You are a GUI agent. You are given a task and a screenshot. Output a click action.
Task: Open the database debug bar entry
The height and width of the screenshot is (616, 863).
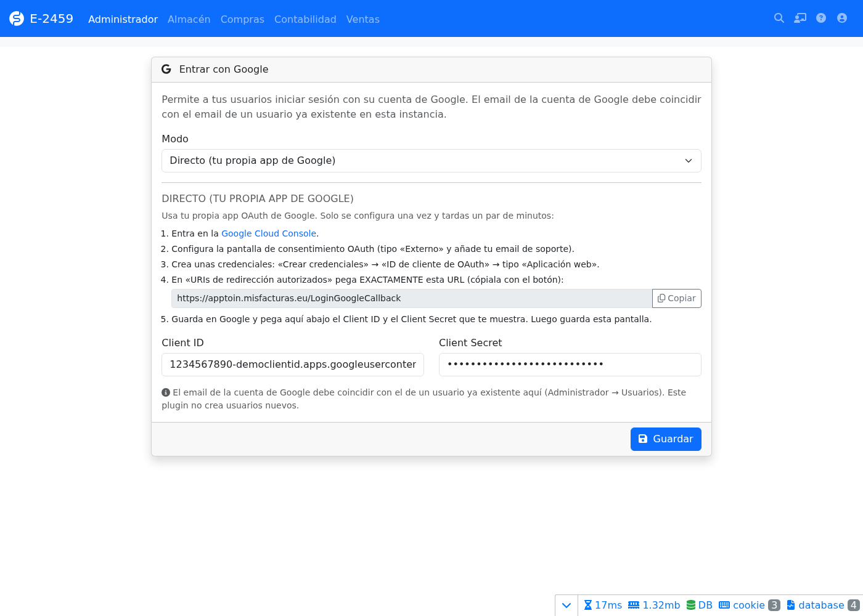click(823, 605)
